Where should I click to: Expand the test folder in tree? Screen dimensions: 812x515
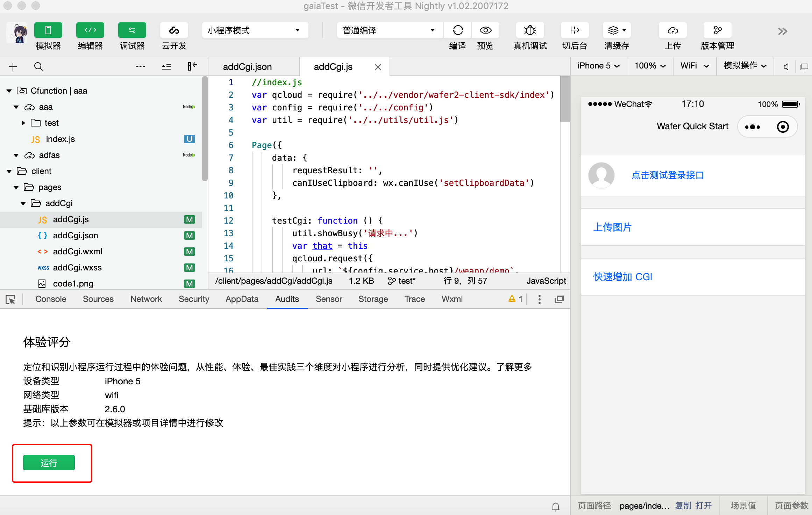click(23, 123)
